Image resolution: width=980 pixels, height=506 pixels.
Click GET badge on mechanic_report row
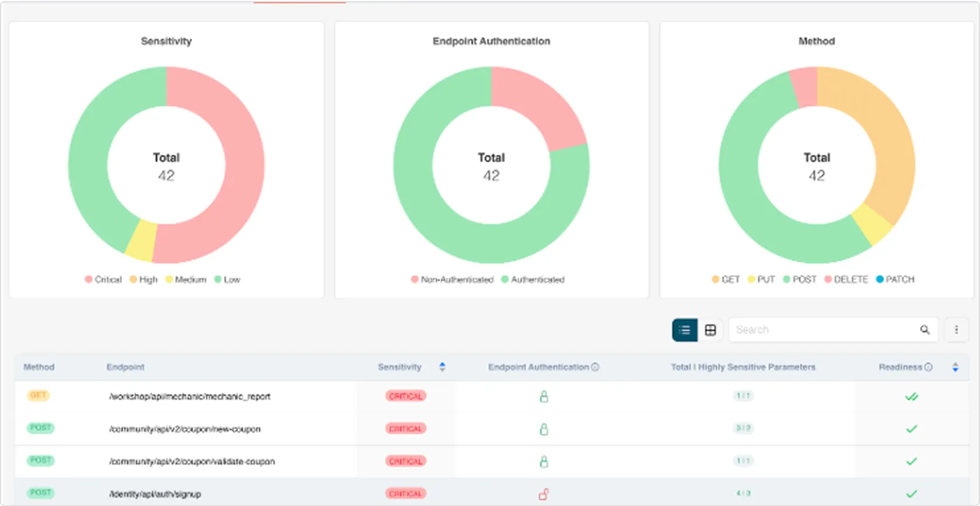[38, 396]
